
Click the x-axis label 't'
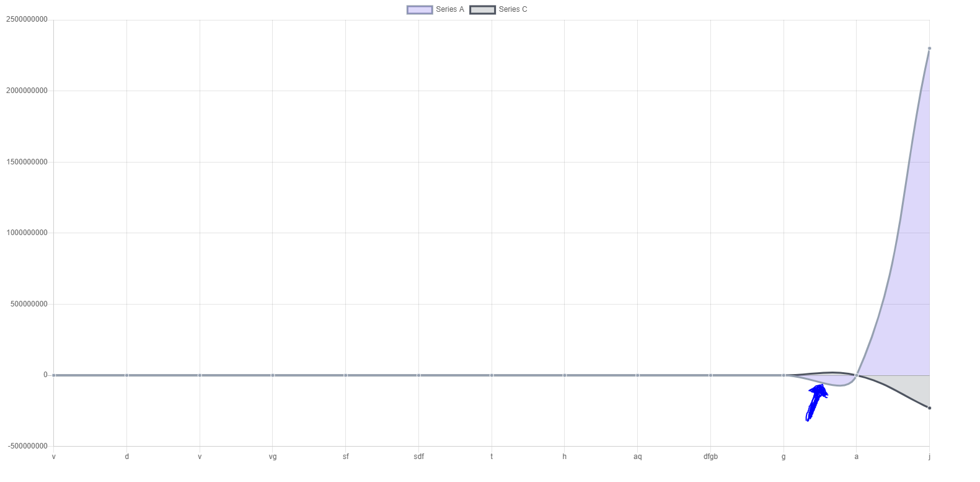coord(492,457)
